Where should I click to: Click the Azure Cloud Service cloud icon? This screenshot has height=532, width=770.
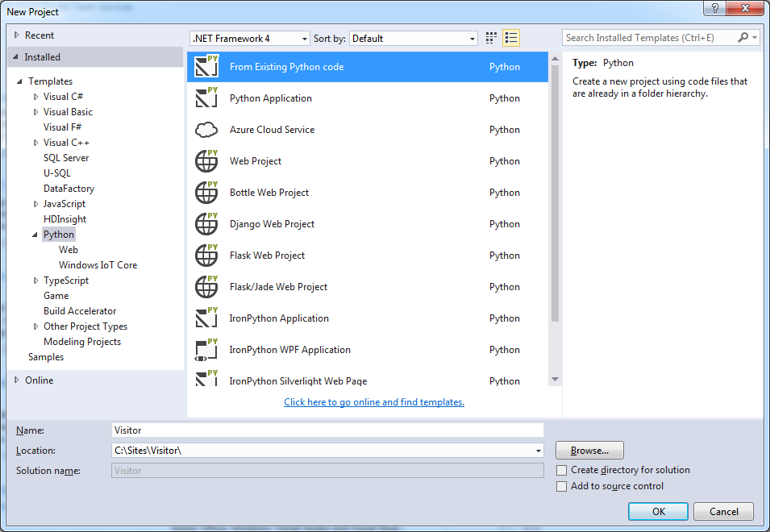(206, 130)
